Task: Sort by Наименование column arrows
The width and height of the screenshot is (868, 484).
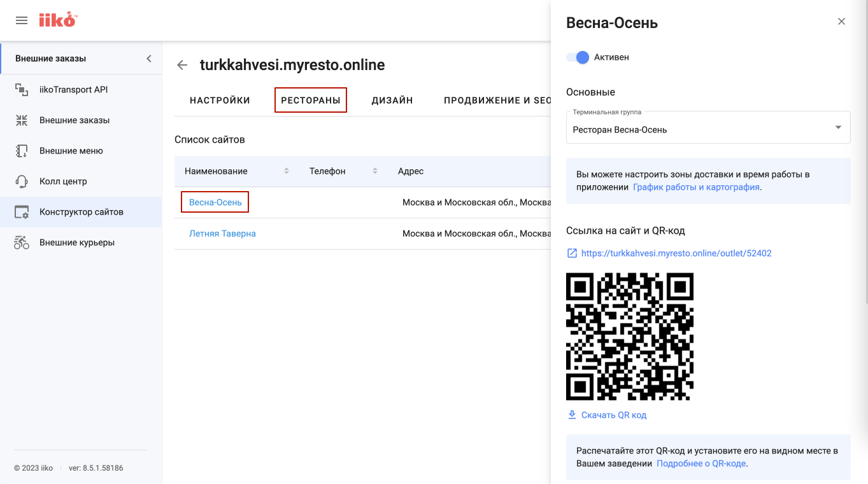Action: [x=287, y=171]
